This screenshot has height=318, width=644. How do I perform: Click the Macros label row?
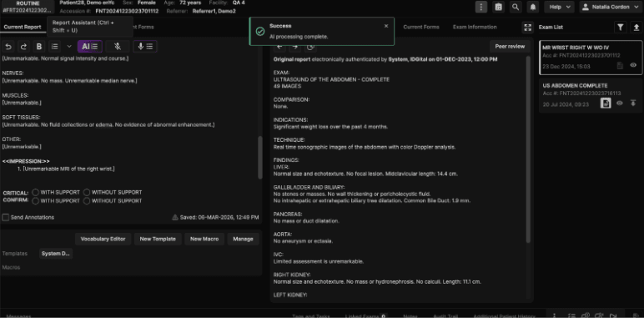pyautogui.click(x=11, y=267)
